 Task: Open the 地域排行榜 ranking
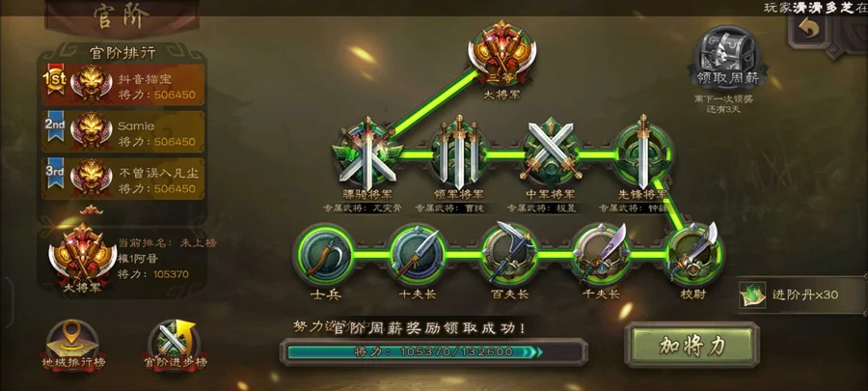pos(72,347)
